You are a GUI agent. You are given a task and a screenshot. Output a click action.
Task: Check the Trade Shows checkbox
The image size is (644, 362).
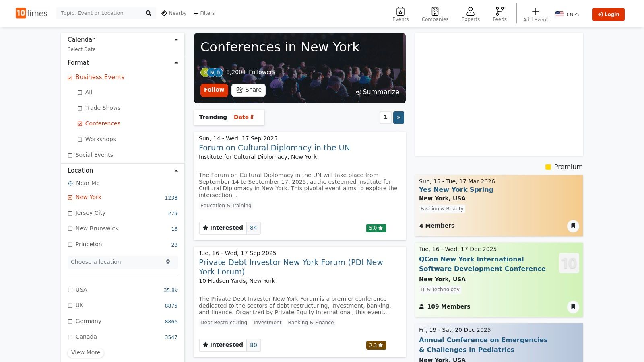coord(80,108)
